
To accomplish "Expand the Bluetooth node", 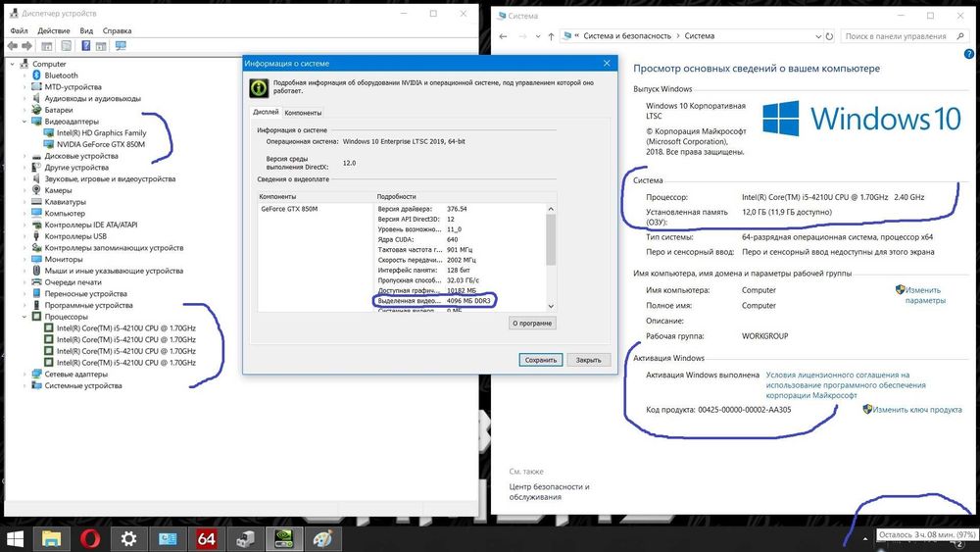I will tap(24, 75).
